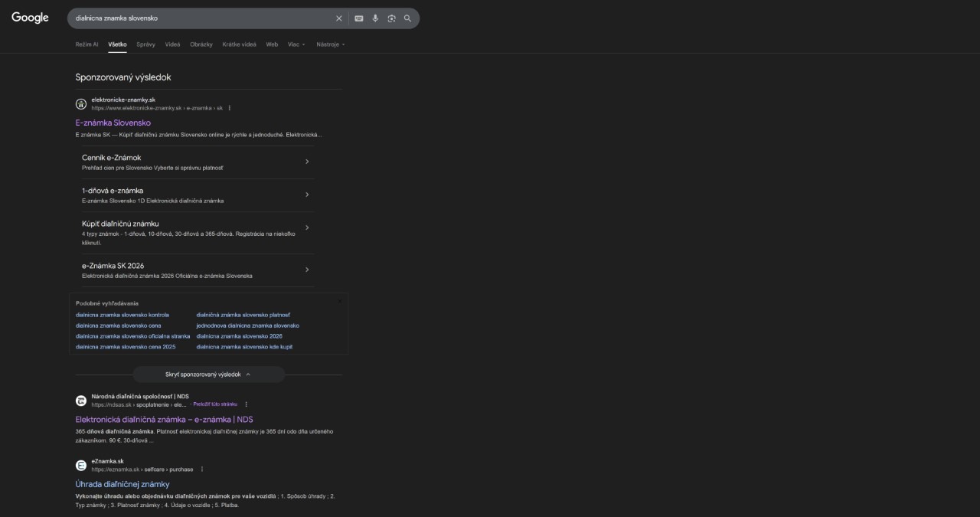Open the Režim AI tab
Image resolution: width=980 pixels, height=517 pixels.
[87, 44]
